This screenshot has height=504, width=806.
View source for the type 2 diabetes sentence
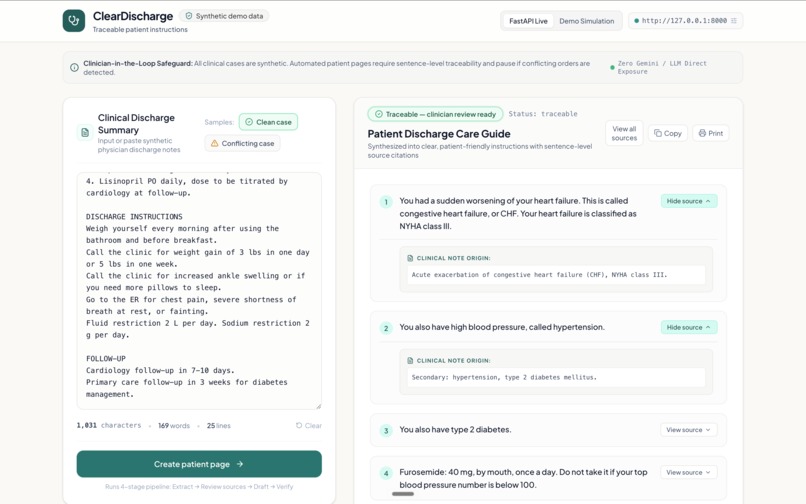[689, 430]
